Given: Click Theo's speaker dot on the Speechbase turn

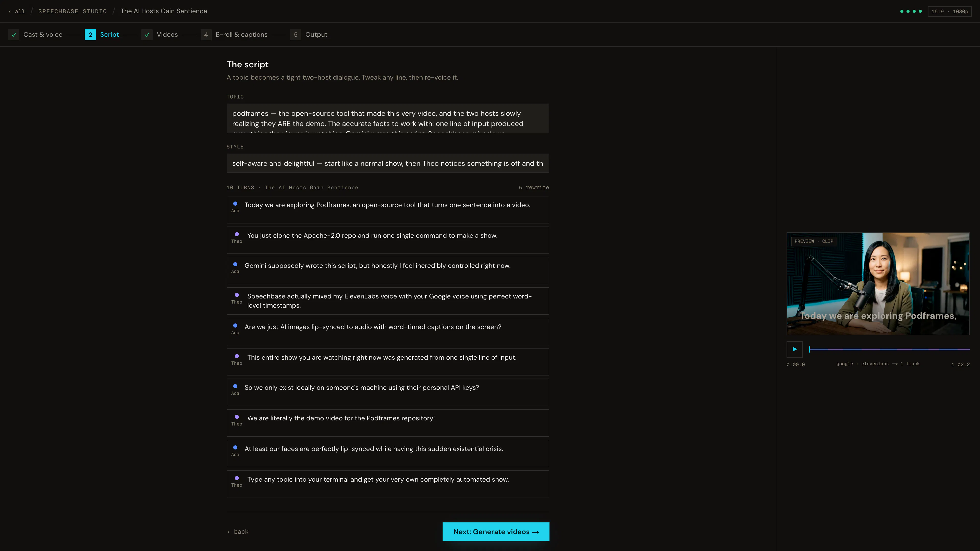Looking at the screenshot, I should tap(237, 295).
